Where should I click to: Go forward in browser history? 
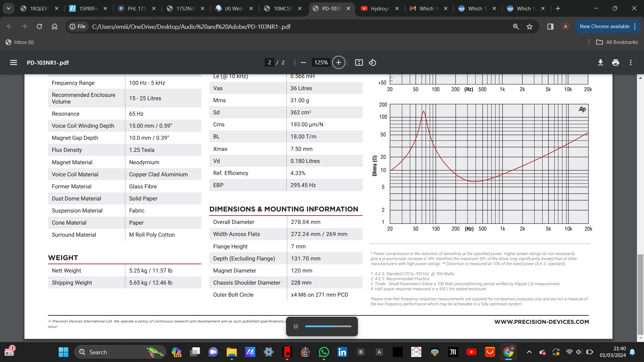pos(24,26)
